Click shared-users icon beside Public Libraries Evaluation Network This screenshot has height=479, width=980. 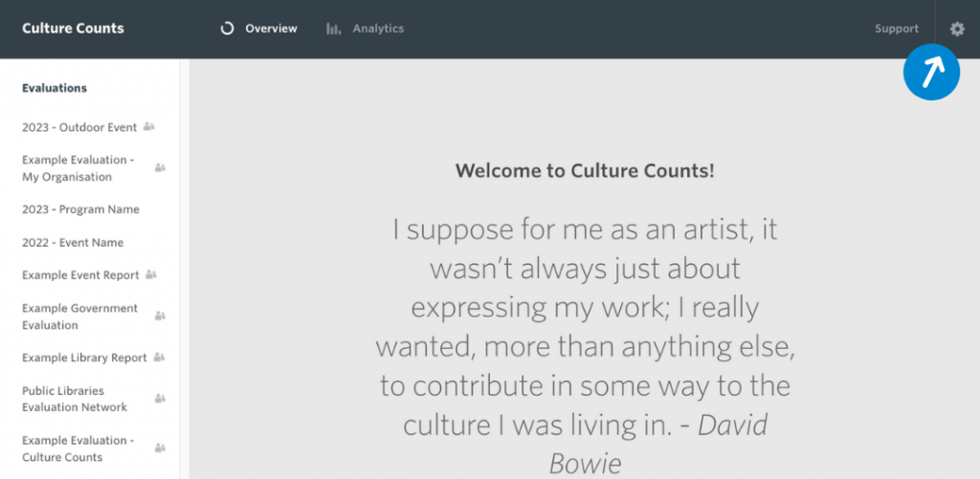pos(160,399)
